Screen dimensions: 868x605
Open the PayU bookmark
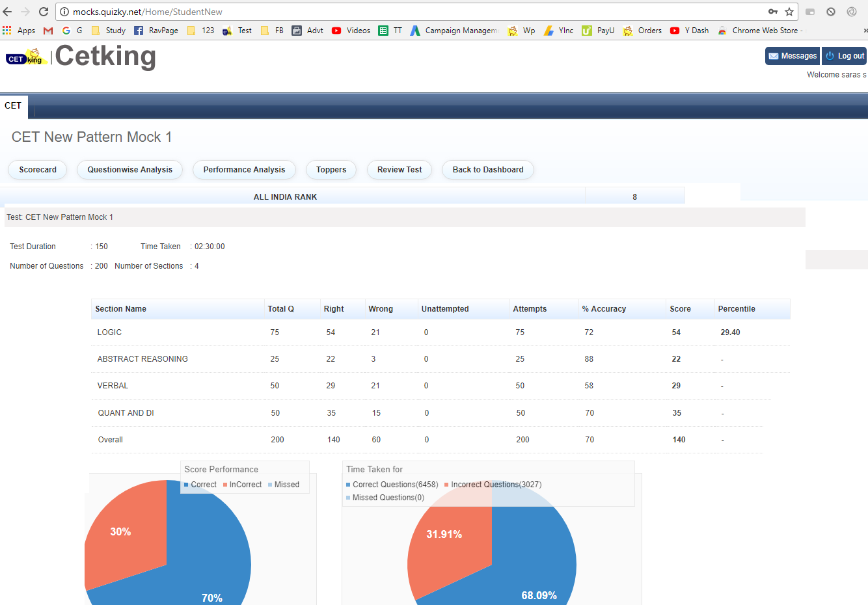(x=598, y=31)
